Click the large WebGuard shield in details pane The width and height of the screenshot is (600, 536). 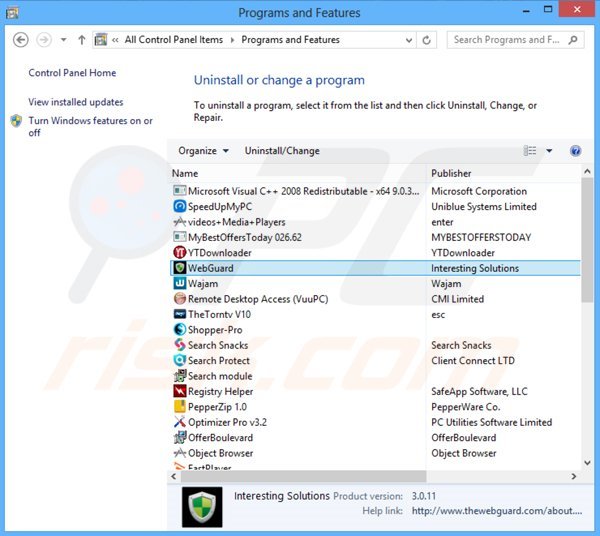pos(202,507)
